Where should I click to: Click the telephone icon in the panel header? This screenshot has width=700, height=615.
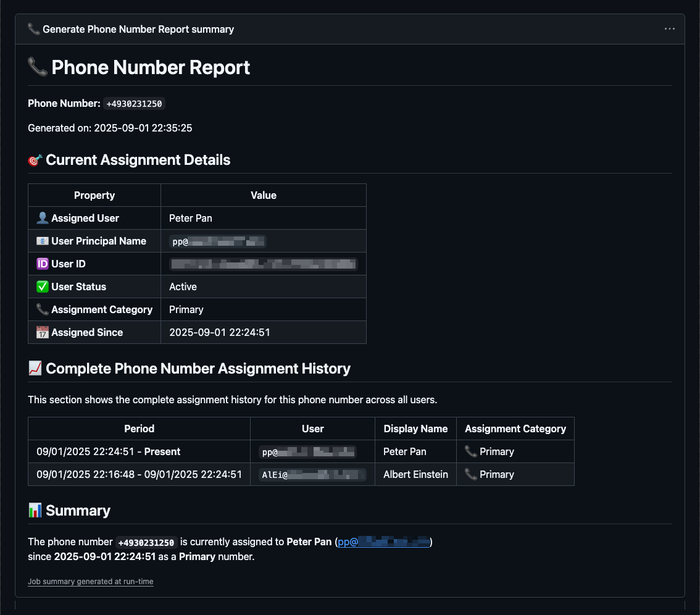[x=34, y=29]
